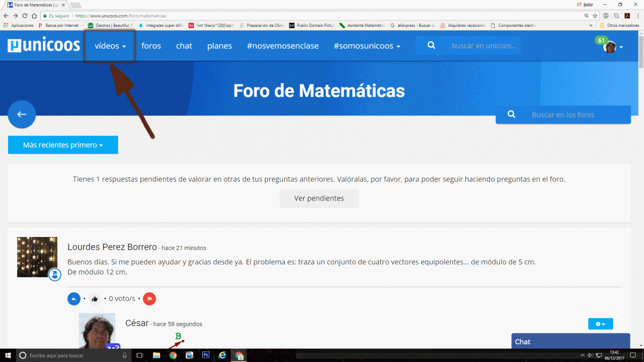Open the Más recientes primero sort dropdown
The height and width of the screenshot is (362, 644).
coord(63,145)
